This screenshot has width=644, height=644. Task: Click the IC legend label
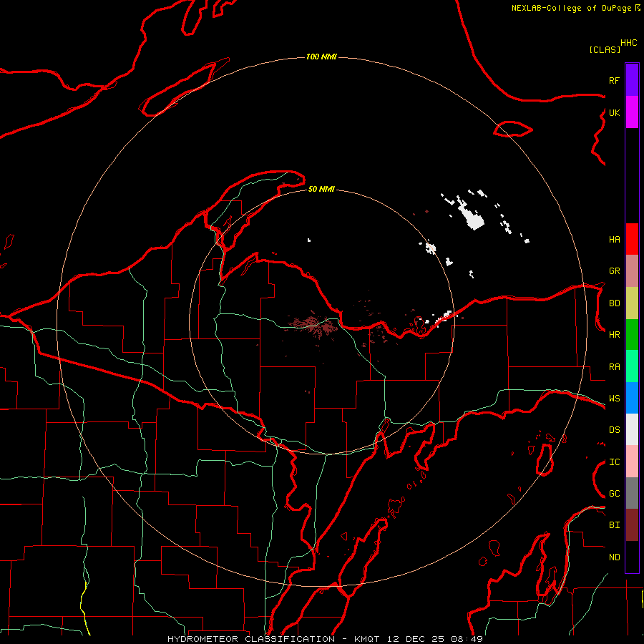(615, 462)
